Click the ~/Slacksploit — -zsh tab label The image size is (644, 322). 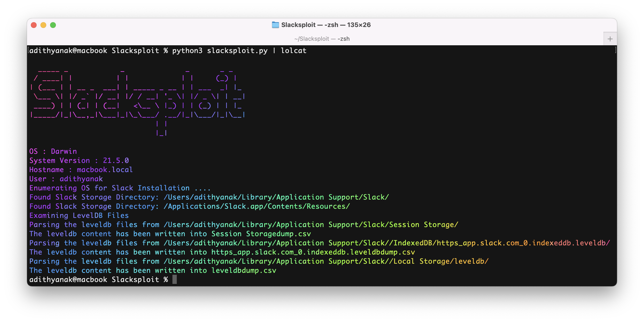(x=322, y=39)
